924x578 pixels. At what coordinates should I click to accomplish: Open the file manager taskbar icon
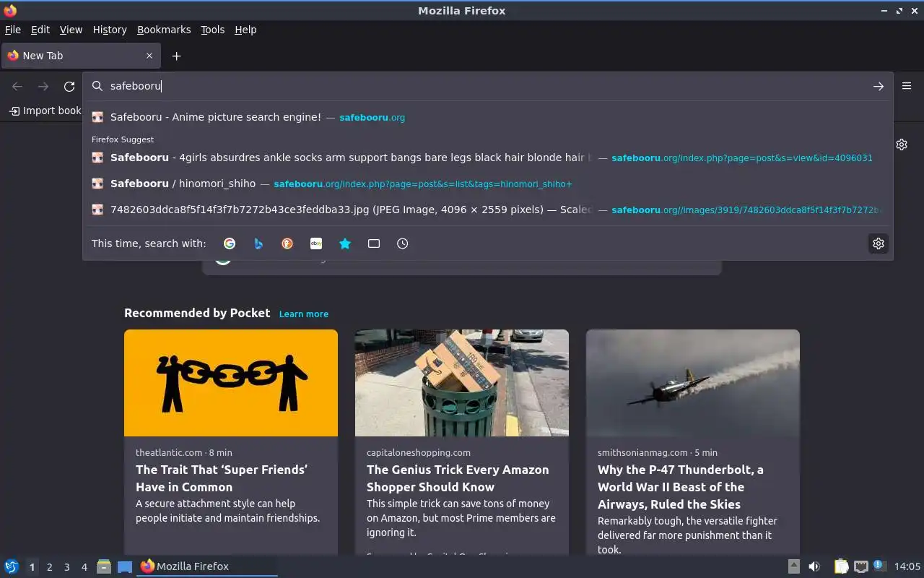[104, 566]
